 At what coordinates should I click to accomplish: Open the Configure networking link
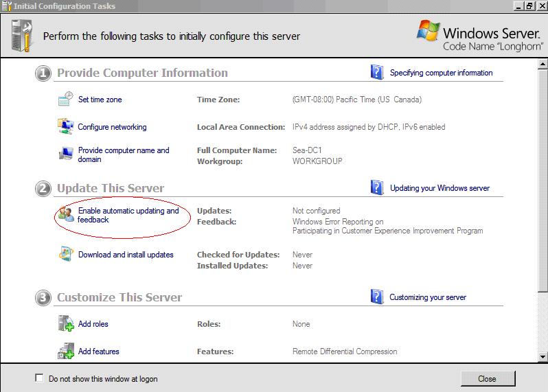click(112, 127)
